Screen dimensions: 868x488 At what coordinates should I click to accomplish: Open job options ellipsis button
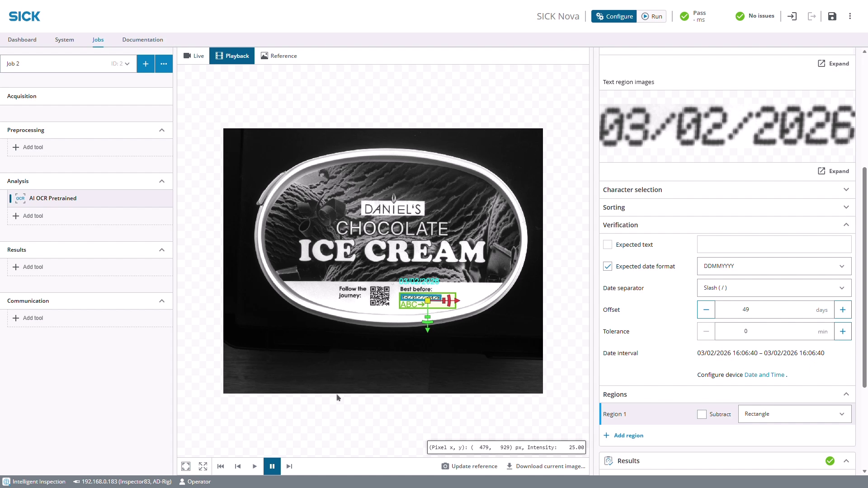164,64
